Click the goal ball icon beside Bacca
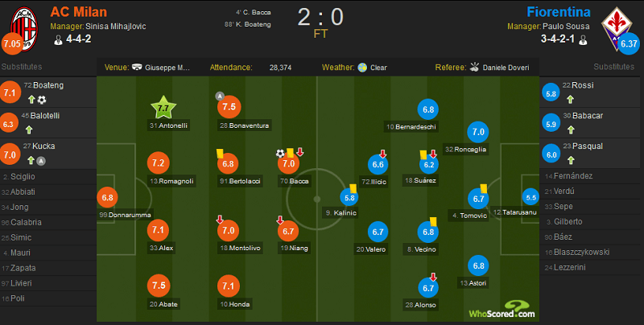This screenshot has height=325, width=644. [280, 154]
